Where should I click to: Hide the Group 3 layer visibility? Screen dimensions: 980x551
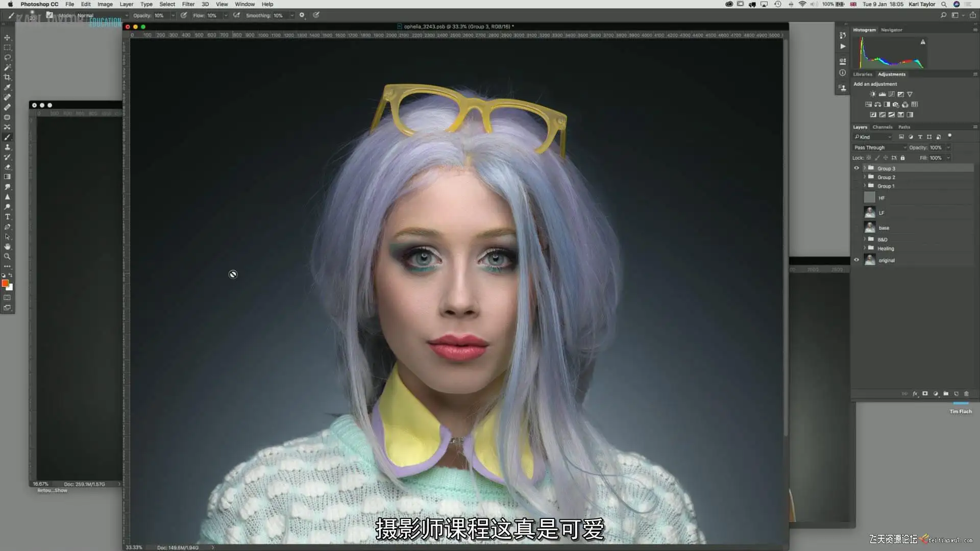tap(856, 168)
